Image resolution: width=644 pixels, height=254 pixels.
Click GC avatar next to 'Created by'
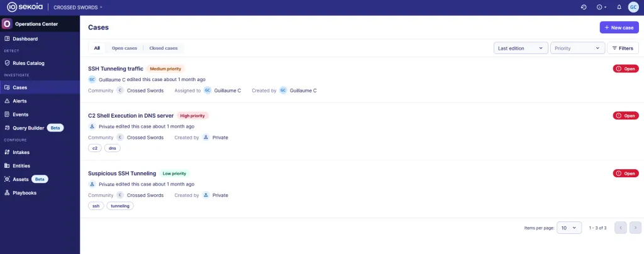click(283, 91)
